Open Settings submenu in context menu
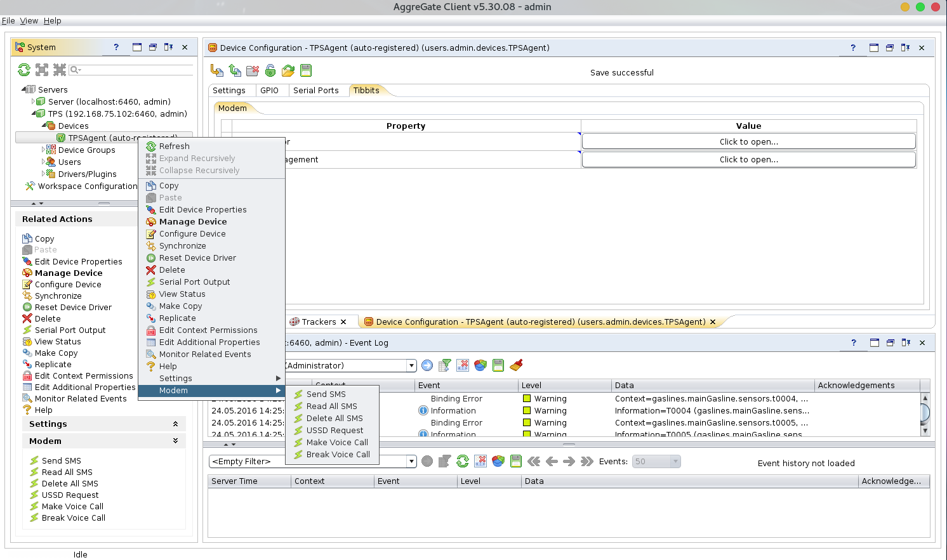Screen dimensions: 947x560 pyautogui.click(x=211, y=378)
